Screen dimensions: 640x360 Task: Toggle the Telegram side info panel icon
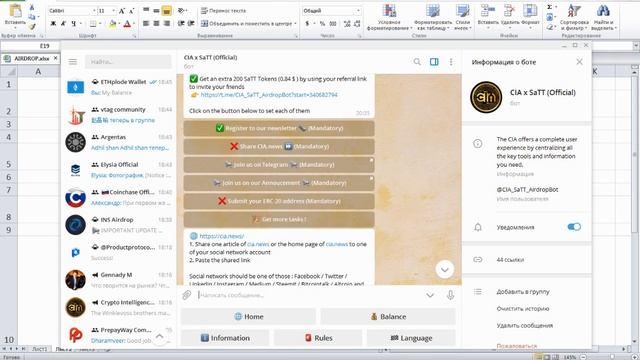point(434,62)
